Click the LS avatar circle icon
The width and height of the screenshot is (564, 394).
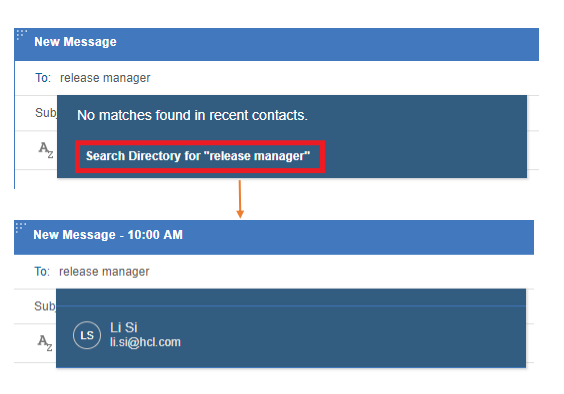click(x=87, y=335)
